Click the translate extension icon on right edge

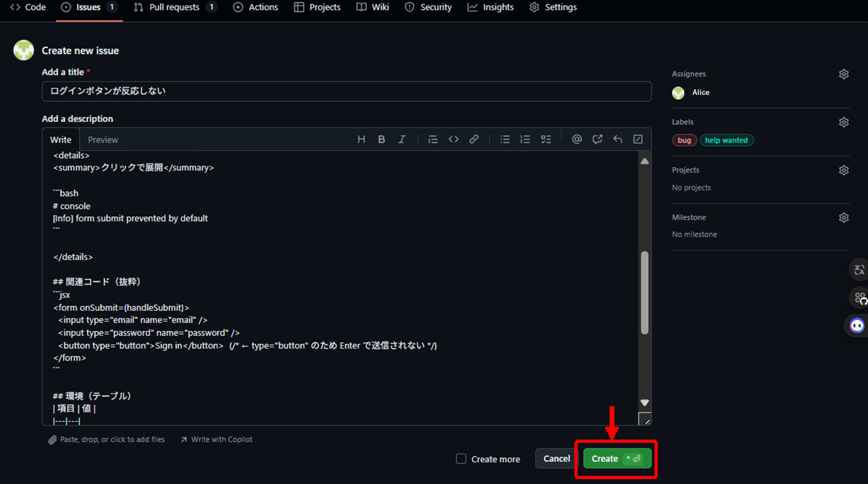pyautogui.click(x=859, y=270)
